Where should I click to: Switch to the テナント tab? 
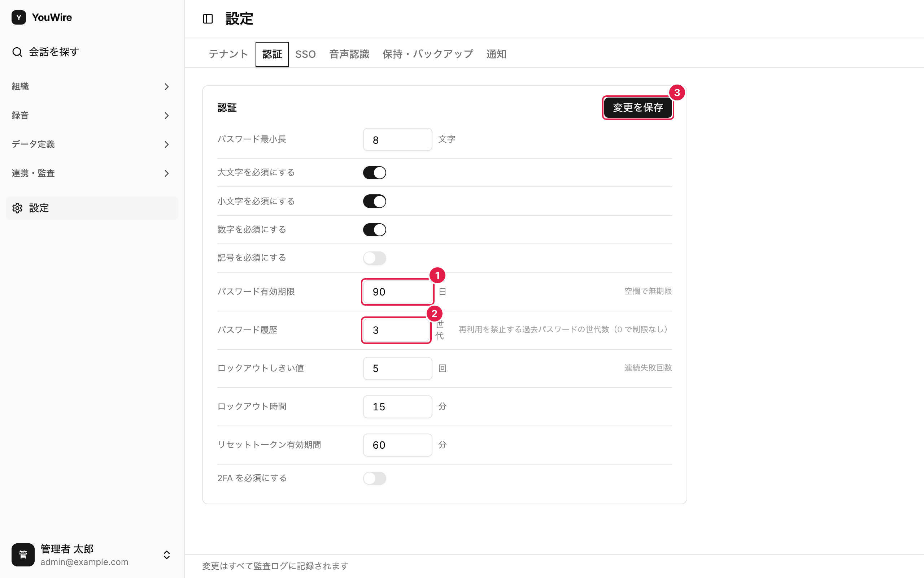point(228,54)
